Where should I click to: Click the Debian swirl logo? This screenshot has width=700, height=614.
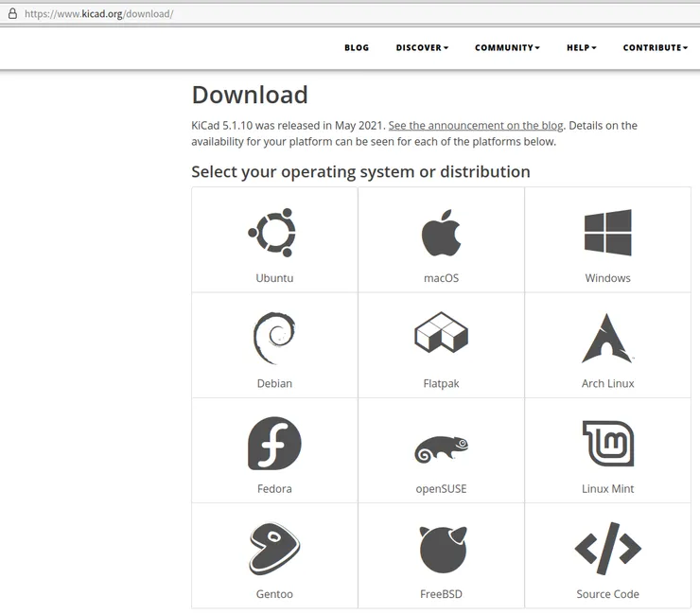273,338
